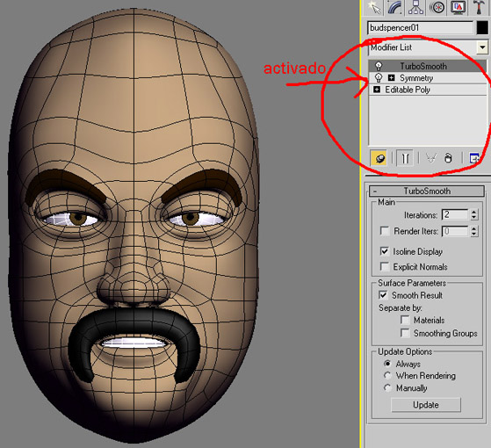Toggle TurboSmooth lightbulb visibility
Viewport: 491px width, 448px height.
pos(379,66)
